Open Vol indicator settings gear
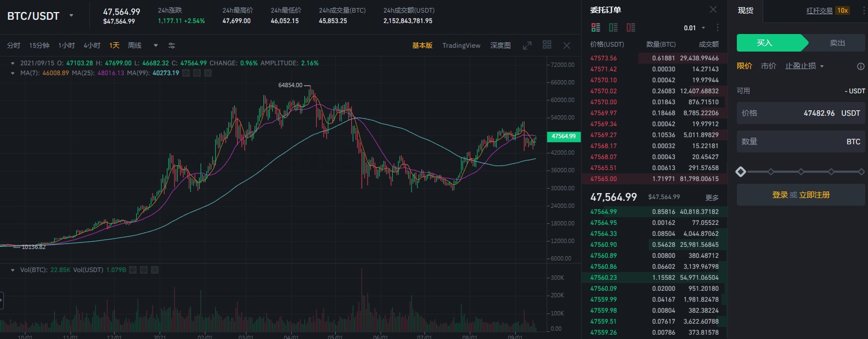Viewport: 868px width, 339px height. (x=144, y=270)
